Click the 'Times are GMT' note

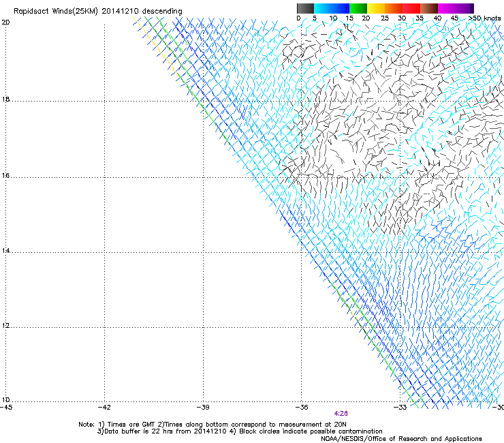pos(131,425)
